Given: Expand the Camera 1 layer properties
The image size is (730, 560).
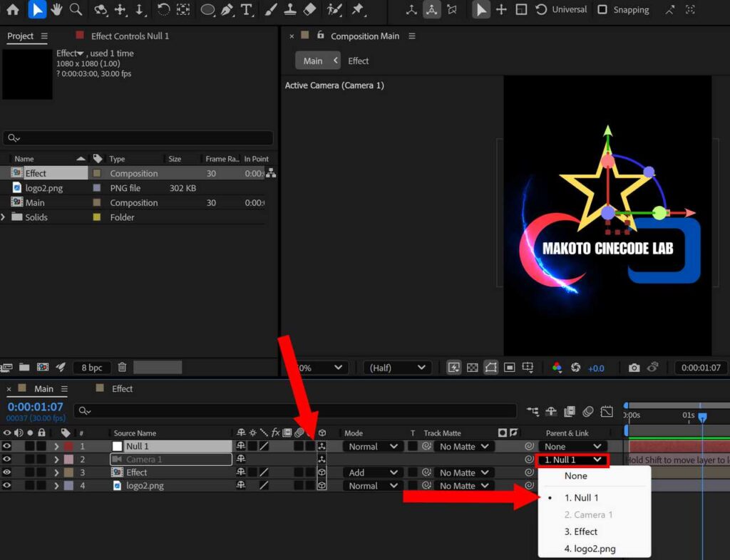Looking at the screenshot, I should (56, 459).
